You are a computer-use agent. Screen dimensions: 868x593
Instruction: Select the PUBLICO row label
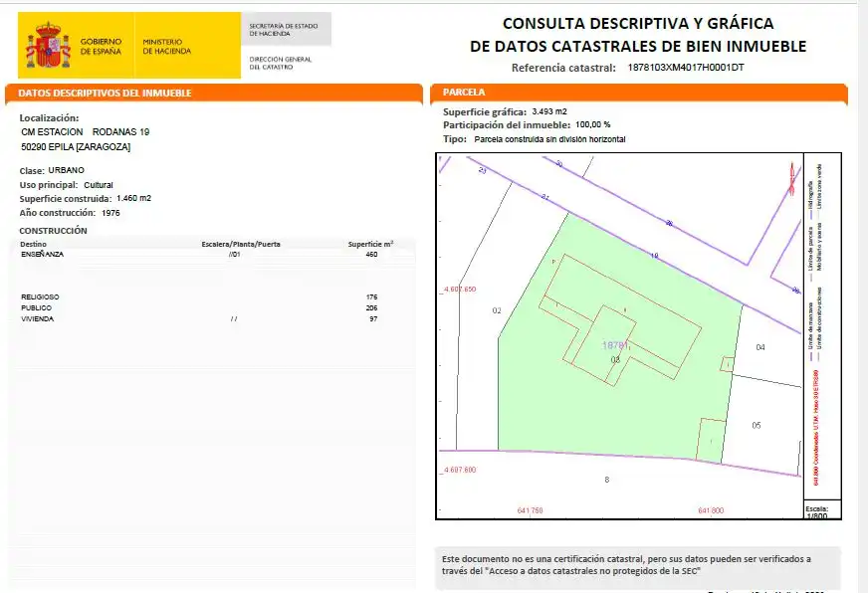point(37,308)
